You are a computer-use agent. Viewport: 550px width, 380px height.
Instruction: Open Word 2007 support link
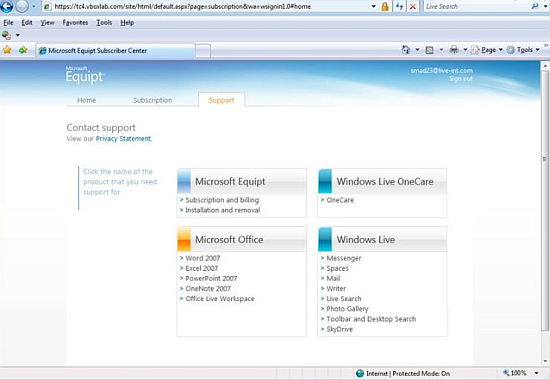[203, 258]
